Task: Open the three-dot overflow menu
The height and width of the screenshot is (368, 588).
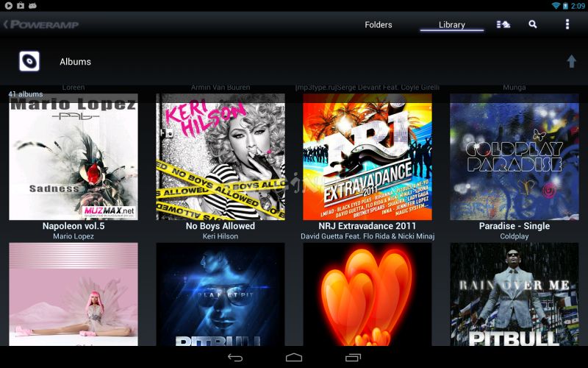Action: [567, 24]
